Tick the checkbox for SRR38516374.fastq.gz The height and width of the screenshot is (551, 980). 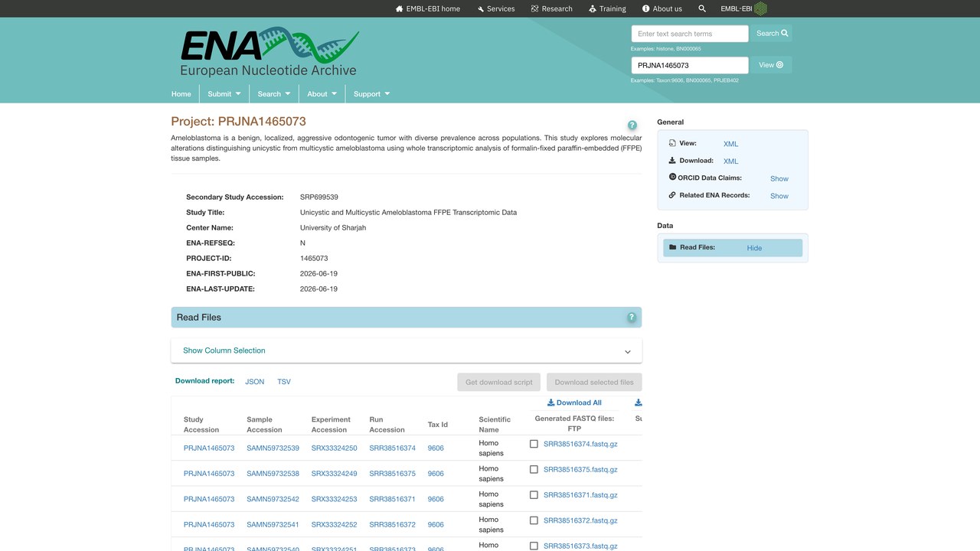coord(534,444)
